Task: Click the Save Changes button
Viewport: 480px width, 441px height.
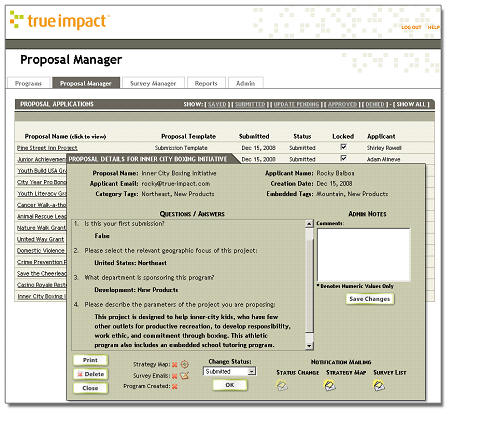Action: click(x=370, y=299)
